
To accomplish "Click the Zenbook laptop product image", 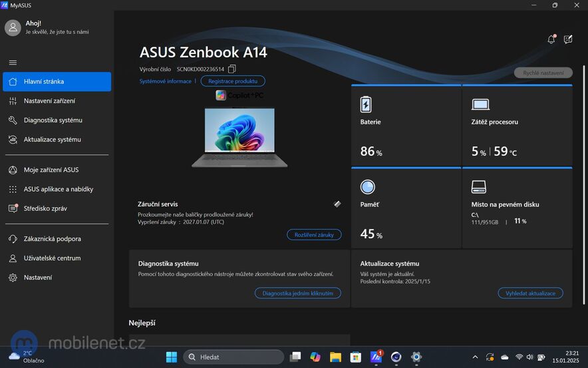I will click(239, 137).
